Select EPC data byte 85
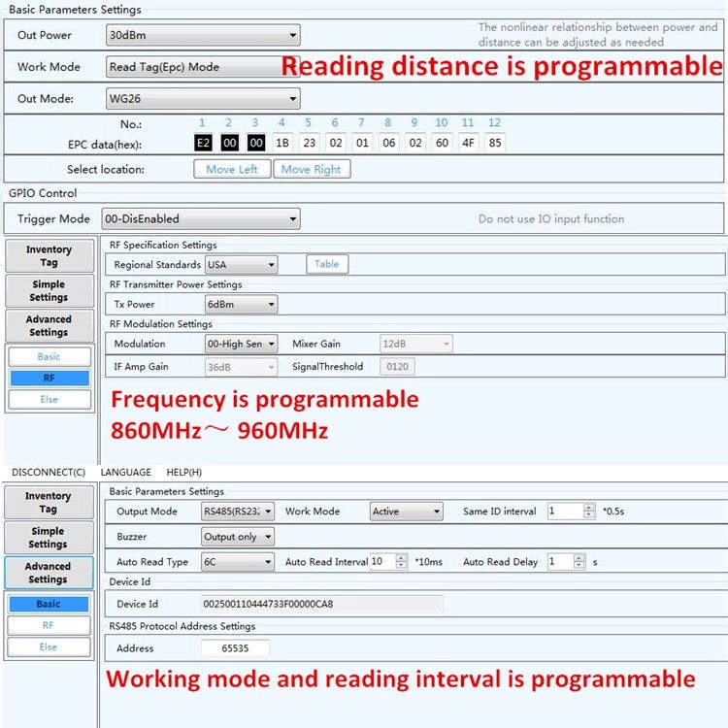The height and width of the screenshot is (728, 728). click(495, 143)
